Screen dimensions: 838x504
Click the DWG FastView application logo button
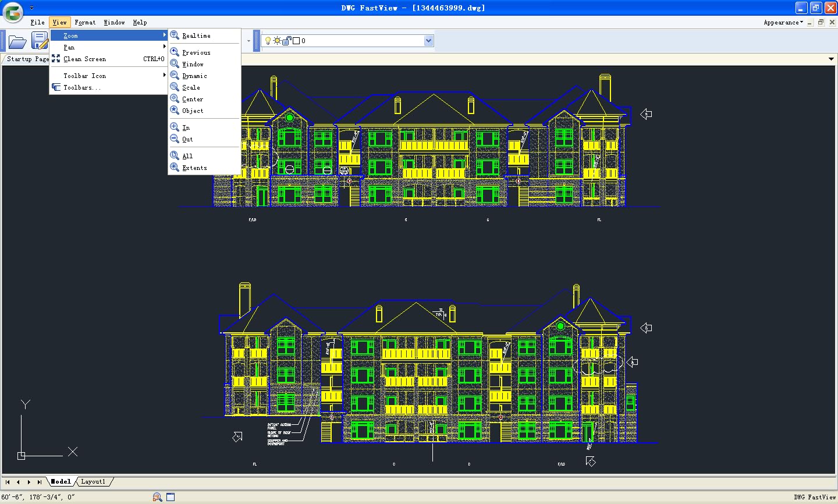point(13,12)
